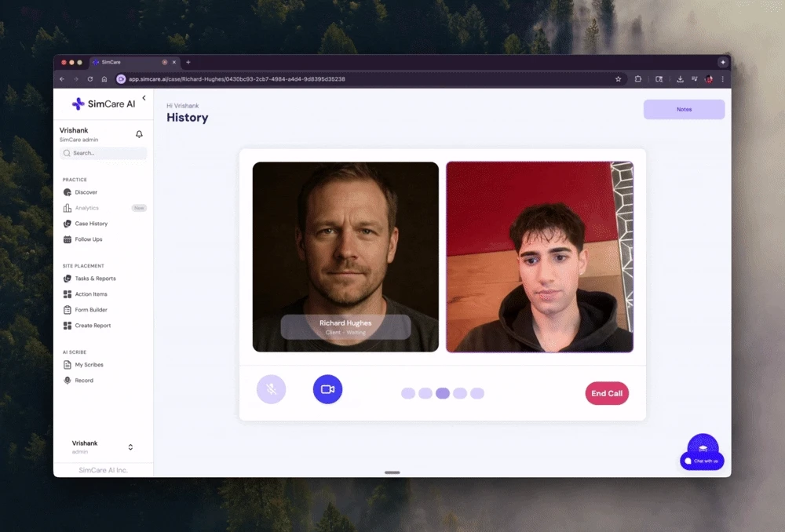This screenshot has width=785, height=532.
Task: Open Analytics from the Practice section
Action: pos(86,208)
